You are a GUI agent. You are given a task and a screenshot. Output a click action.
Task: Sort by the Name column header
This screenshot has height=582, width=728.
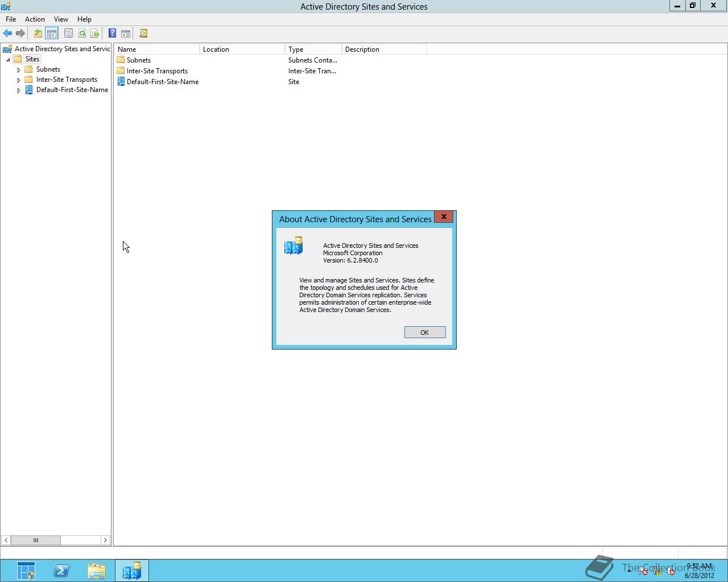point(157,49)
